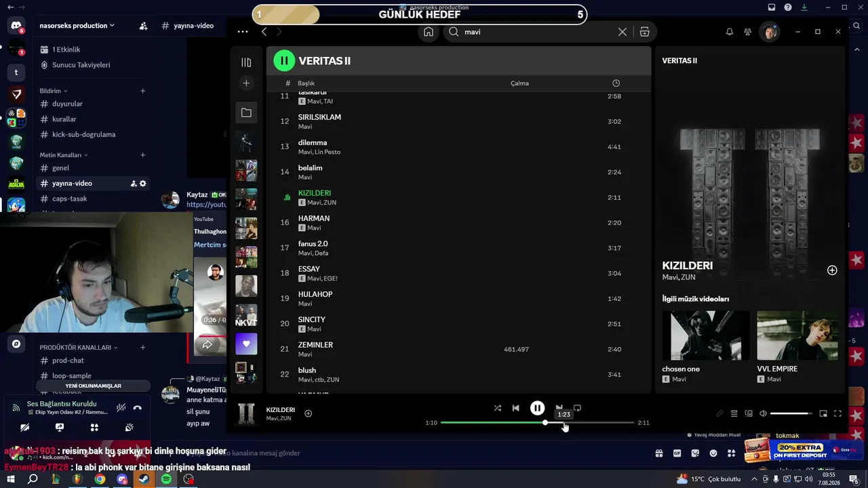868x488 pixels.
Task: Enter Spotify full screen mode
Action: pos(837,413)
